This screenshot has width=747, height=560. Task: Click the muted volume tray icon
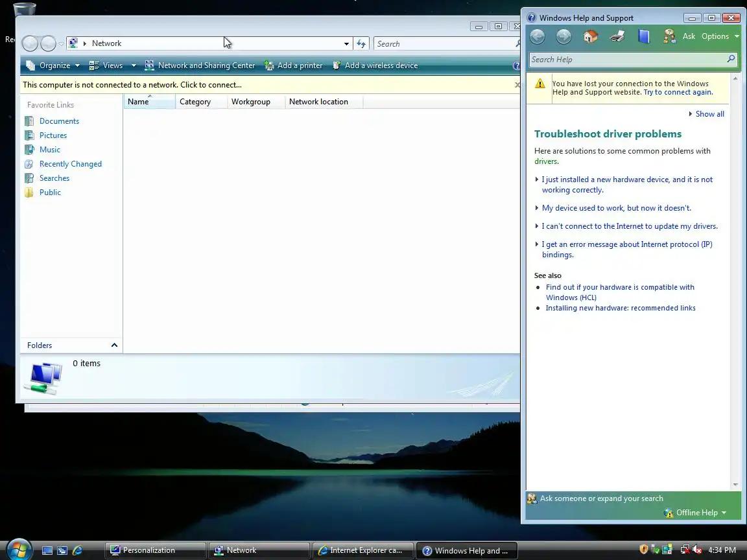698,550
